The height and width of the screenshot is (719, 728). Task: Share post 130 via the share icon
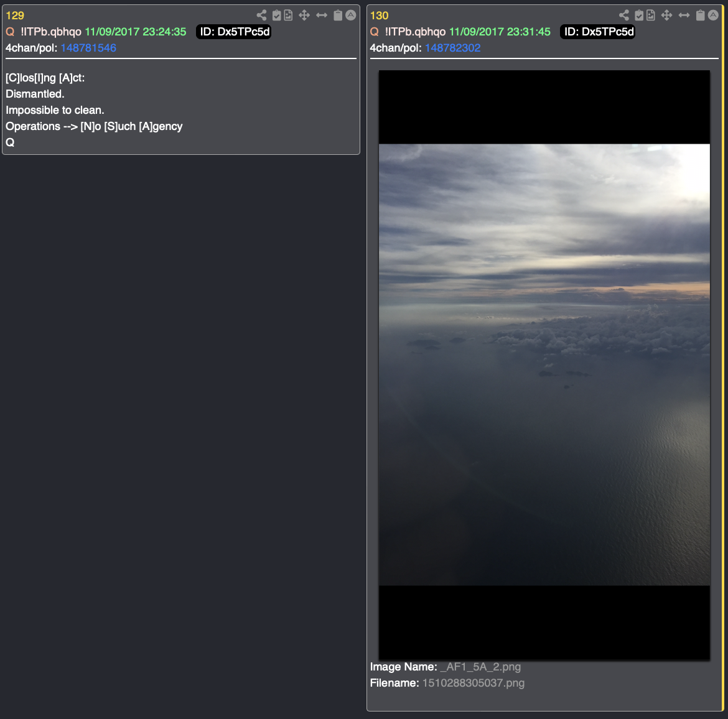click(624, 16)
